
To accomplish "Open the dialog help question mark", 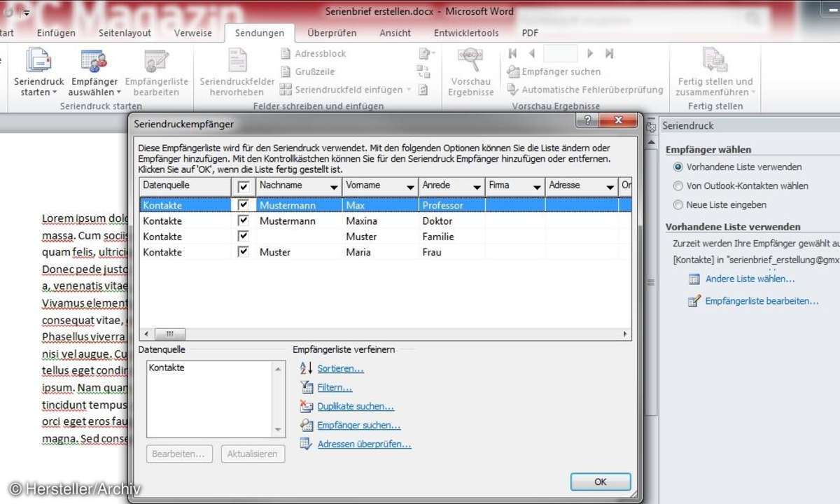I will pos(587,120).
